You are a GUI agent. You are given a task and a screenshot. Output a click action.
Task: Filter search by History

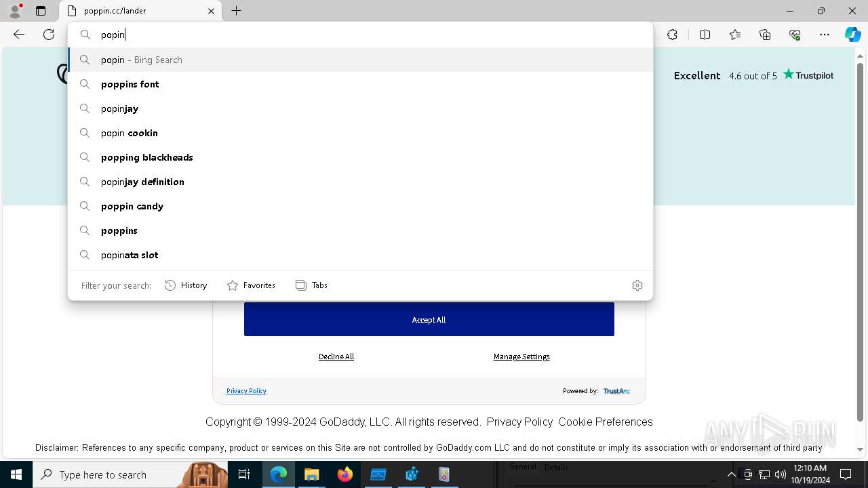point(186,285)
